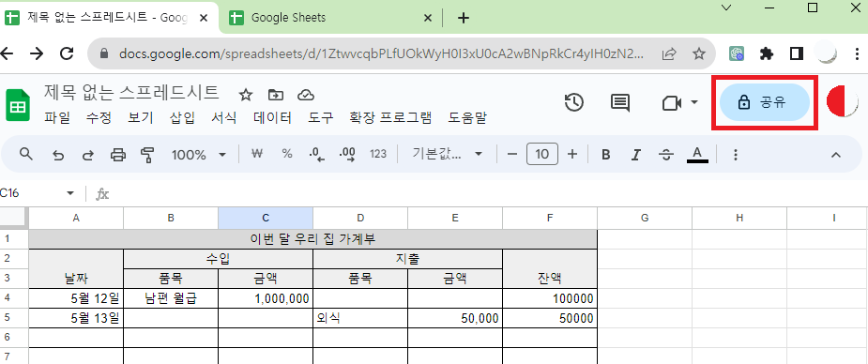Image resolution: width=868 pixels, height=364 pixels.
Task: Click the 공유 share button
Action: click(x=765, y=102)
